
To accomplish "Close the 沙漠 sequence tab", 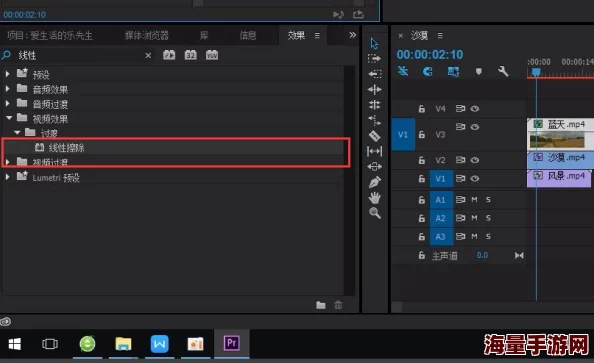I will [401, 36].
